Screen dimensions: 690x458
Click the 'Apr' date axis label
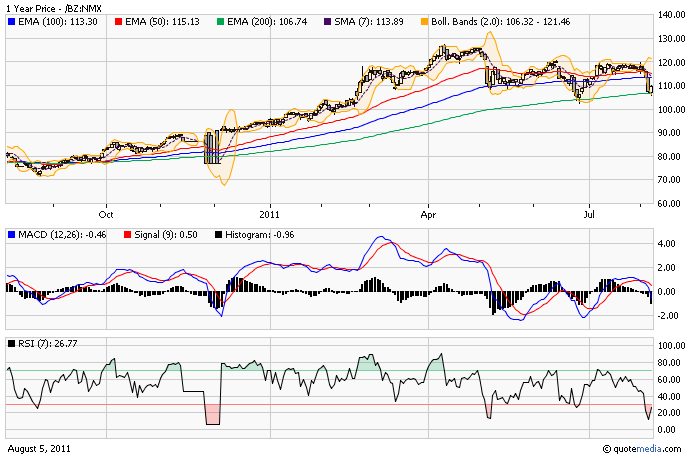tap(428, 215)
